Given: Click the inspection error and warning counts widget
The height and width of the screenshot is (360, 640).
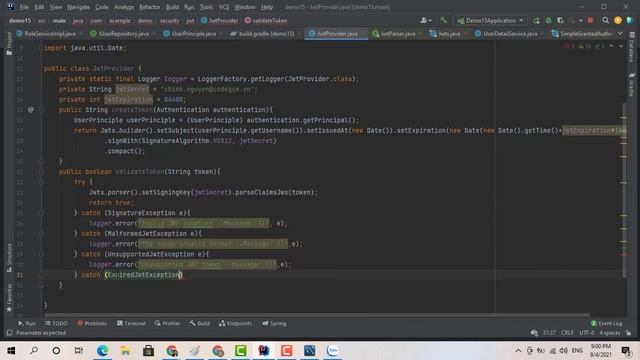Looking at the screenshot, I should (584, 47).
